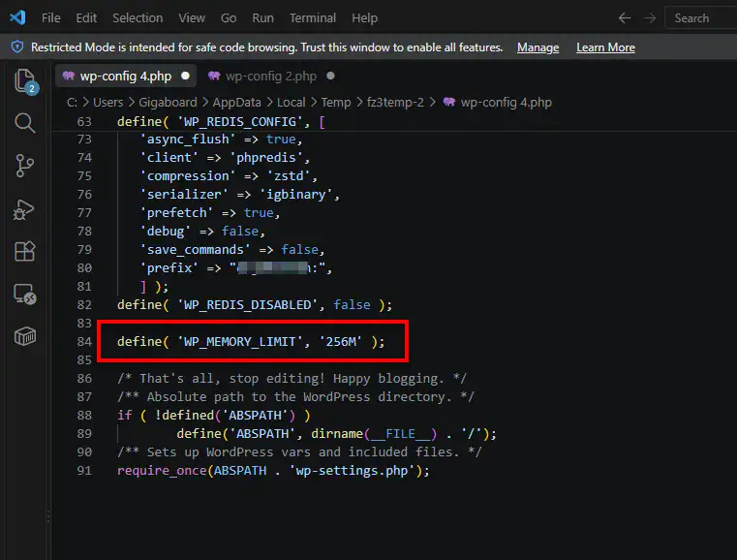Click 'debug' key

coord(166,231)
